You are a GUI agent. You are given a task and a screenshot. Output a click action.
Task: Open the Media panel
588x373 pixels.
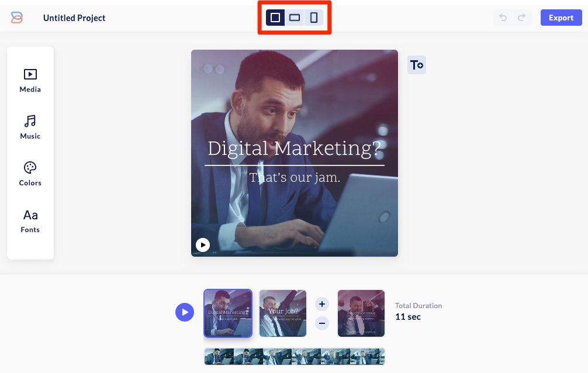pos(30,81)
